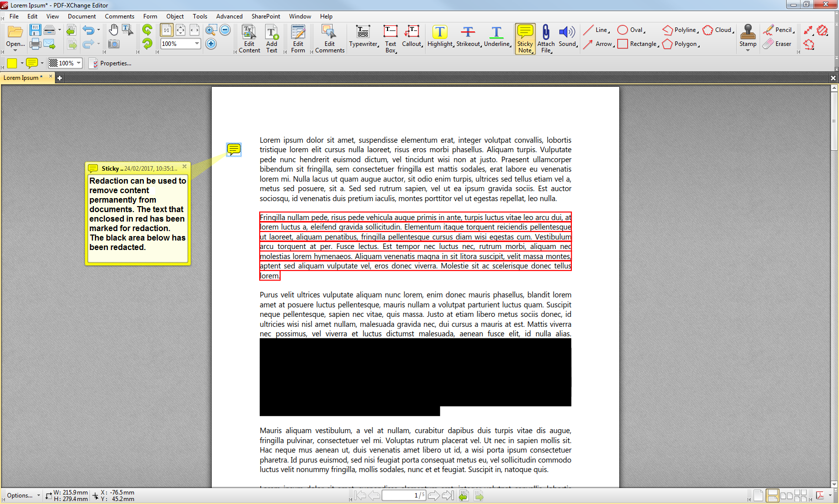Select the Hand tool
Image resolution: width=839 pixels, height=504 pixels.
pyautogui.click(x=114, y=30)
